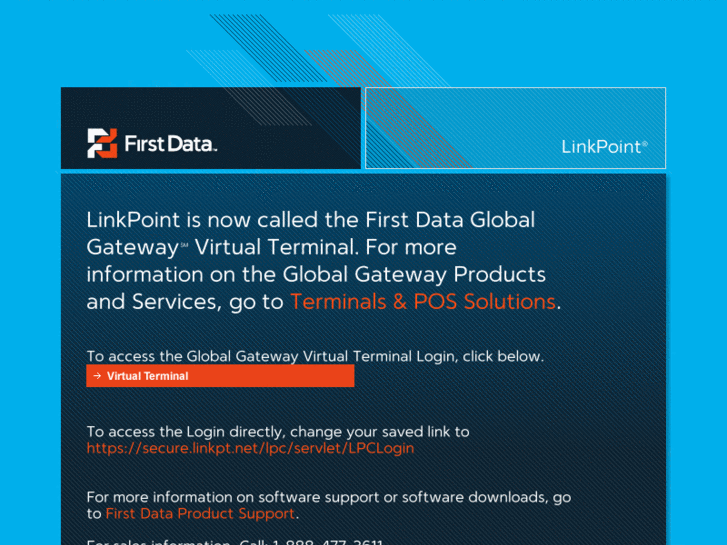Image resolution: width=727 pixels, height=545 pixels.
Task: Follow the First Data Product Support link
Action: click(200, 513)
